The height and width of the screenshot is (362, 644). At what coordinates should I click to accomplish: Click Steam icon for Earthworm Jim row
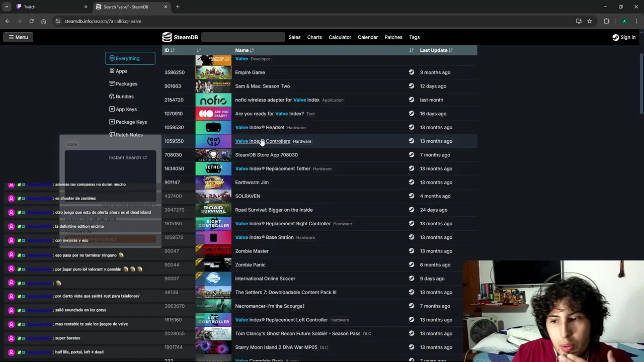(x=412, y=183)
